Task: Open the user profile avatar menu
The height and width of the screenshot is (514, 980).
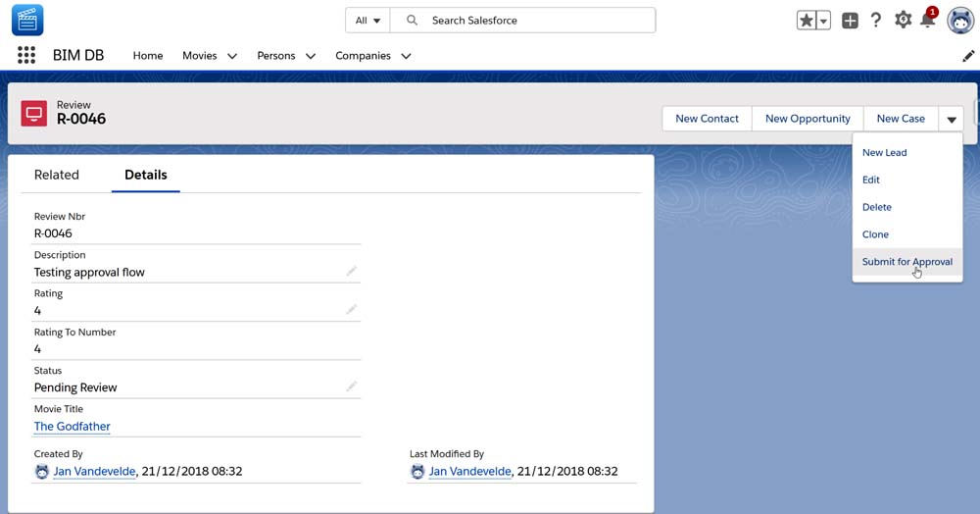Action: (960, 21)
